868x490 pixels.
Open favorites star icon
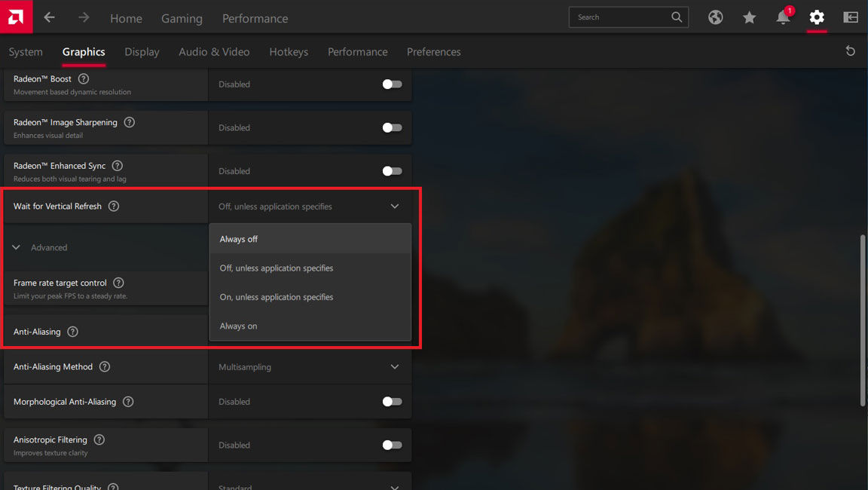click(x=749, y=17)
